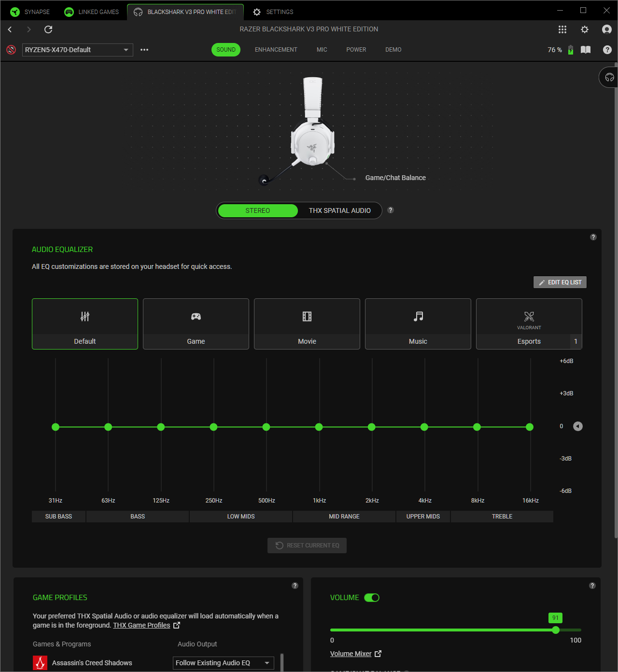
Task: Switch to the Enhancement tab
Action: (x=276, y=50)
